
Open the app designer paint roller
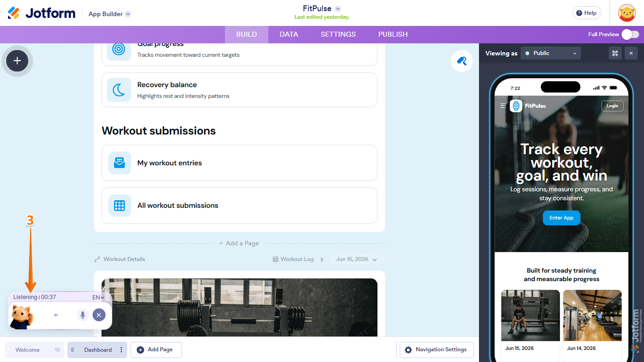pyautogui.click(x=462, y=61)
